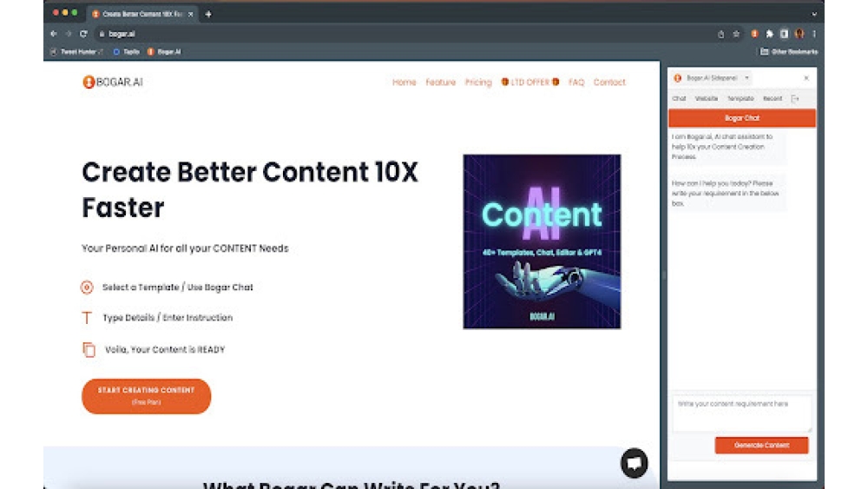Click the AI Content promo image
Viewport: 868px width, 489px height.
[542, 241]
